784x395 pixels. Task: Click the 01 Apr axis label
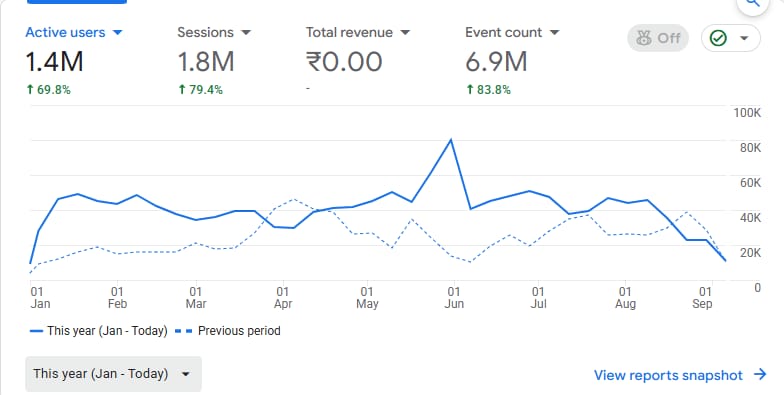[283, 298]
